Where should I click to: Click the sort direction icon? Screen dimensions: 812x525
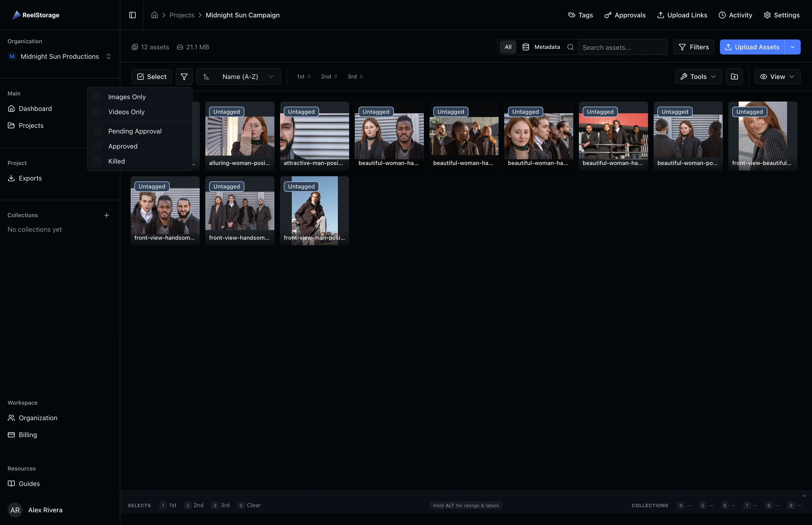pos(206,77)
